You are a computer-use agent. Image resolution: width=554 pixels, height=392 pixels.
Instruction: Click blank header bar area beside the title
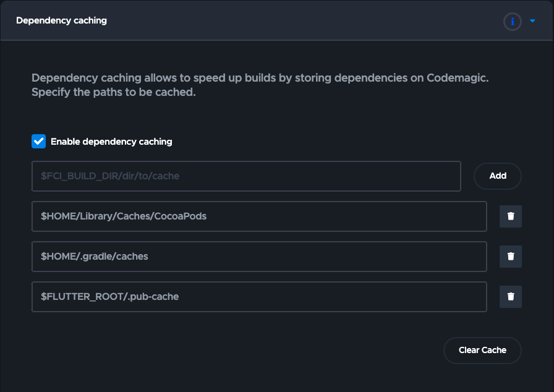click(x=304, y=20)
